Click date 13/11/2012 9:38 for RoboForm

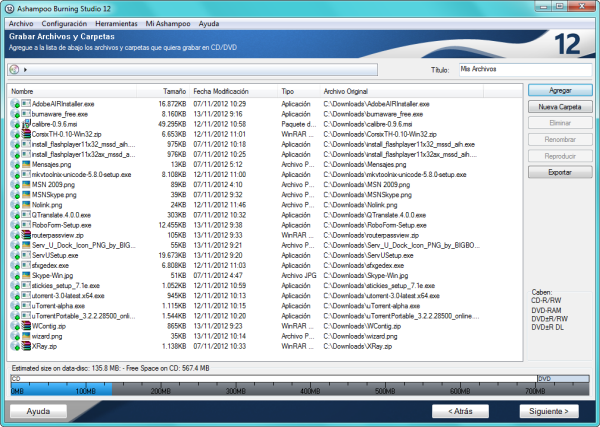pyautogui.click(x=218, y=225)
